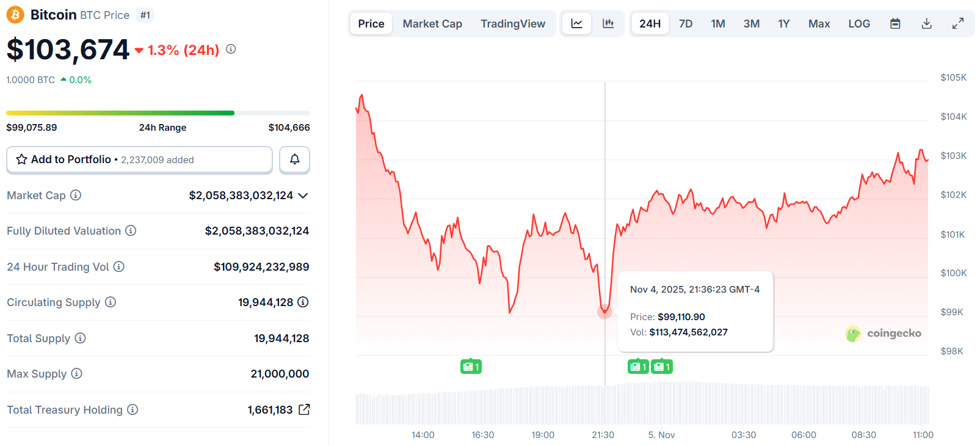Toggle LOG scale on the chart
The height and width of the screenshot is (446, 980).
point(858,24)
